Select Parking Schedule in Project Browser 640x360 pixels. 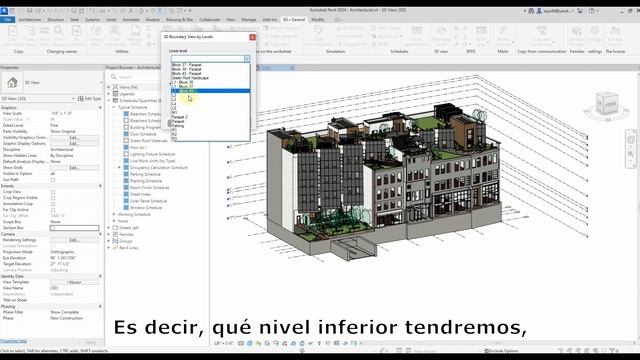[x=145, y=174]
